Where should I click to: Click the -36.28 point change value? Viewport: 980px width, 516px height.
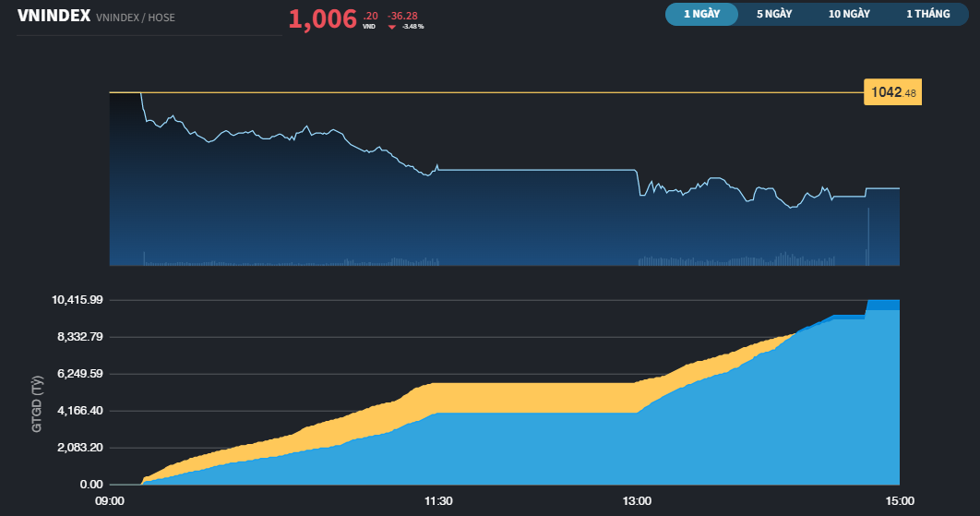point(402,16)
